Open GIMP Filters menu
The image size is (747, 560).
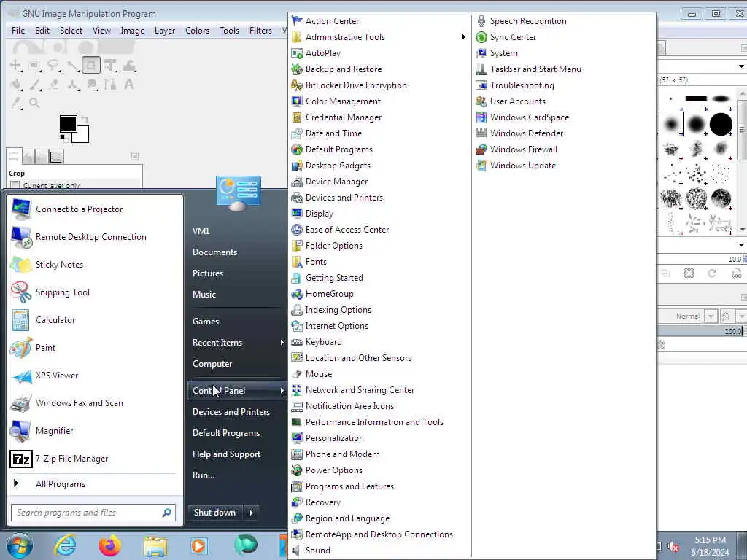point(260,31)
